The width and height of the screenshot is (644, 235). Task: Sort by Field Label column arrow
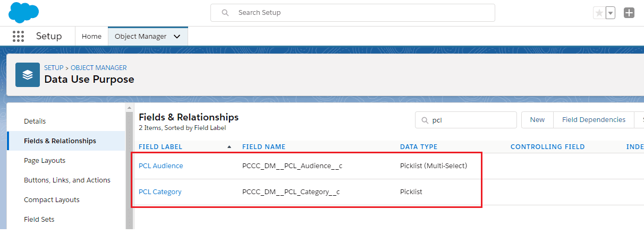(x=229, y=147)
